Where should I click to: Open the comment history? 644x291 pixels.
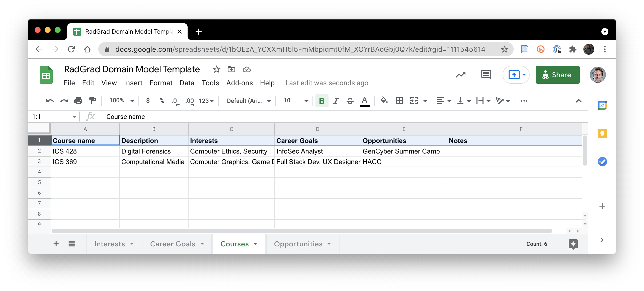tap(486, 75)
